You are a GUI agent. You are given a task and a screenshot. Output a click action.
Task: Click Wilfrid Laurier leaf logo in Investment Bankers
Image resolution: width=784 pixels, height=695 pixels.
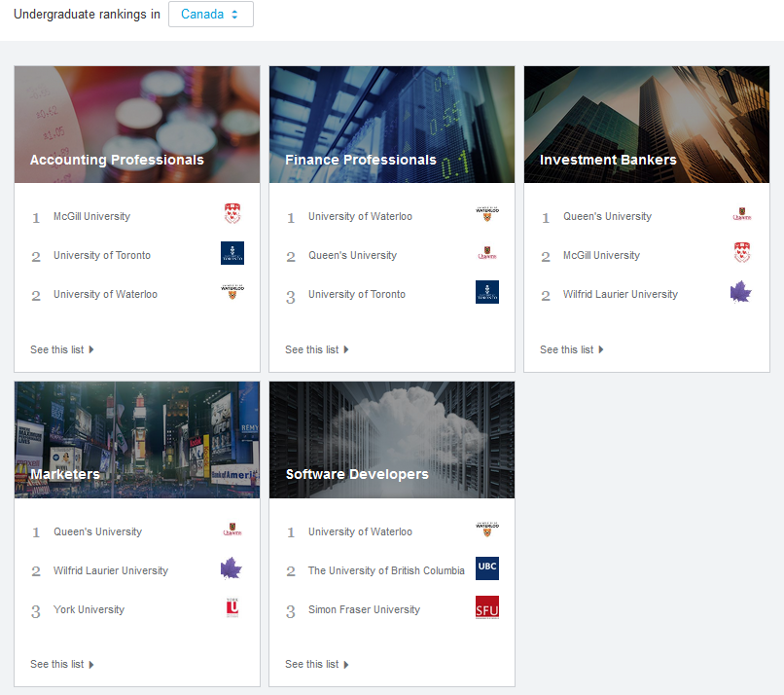click(741, 292)
